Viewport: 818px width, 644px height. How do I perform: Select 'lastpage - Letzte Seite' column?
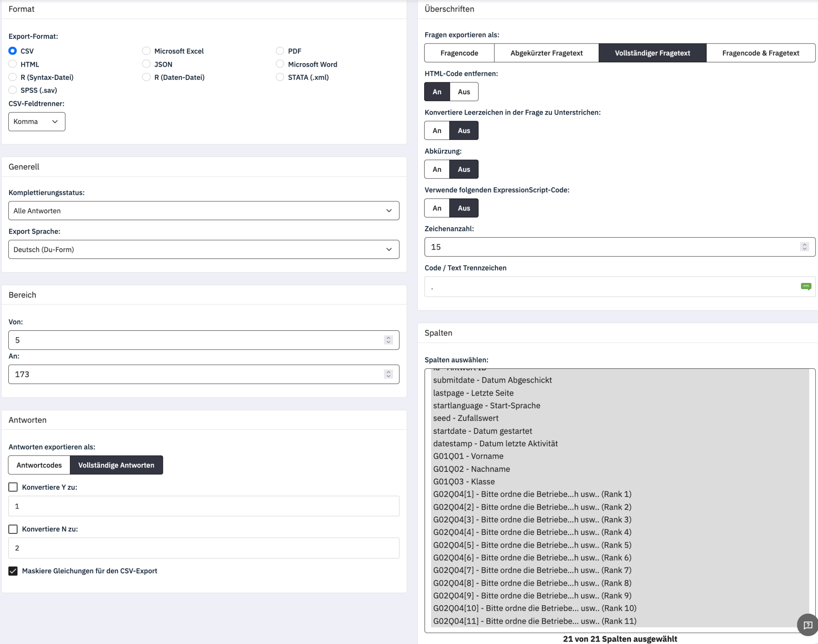click(x=620, y=393)
